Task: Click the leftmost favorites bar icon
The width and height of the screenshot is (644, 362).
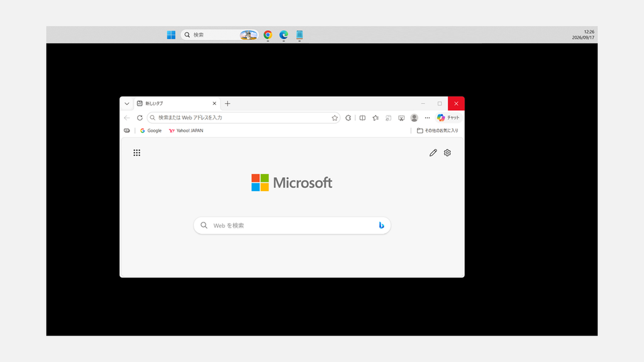Action: (127, 131)
